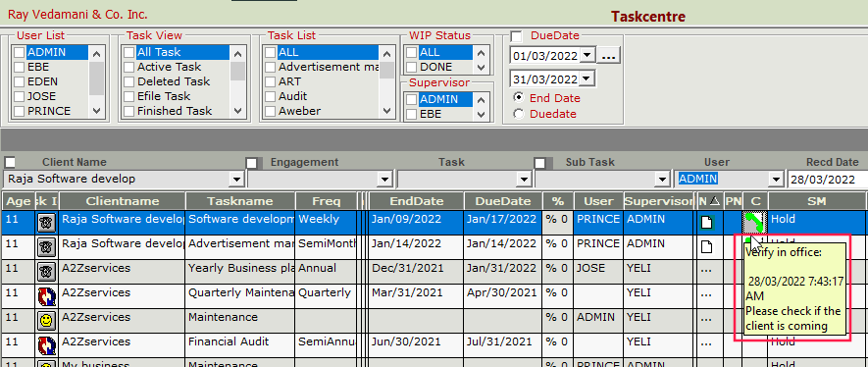Click phone icon in Advertisement row
Screen dimensions: 868x367
pyautogui.click(x=46, y=247)
